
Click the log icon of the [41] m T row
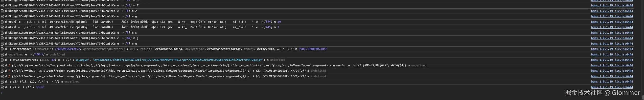pyautogui.click(x=2, y=5)
